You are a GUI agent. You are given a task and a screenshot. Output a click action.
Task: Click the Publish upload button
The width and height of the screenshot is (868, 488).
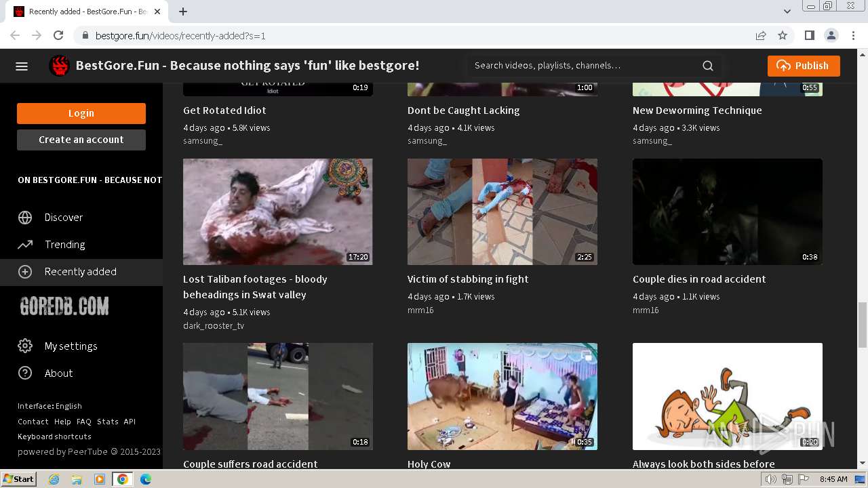[x=804, y=66]
